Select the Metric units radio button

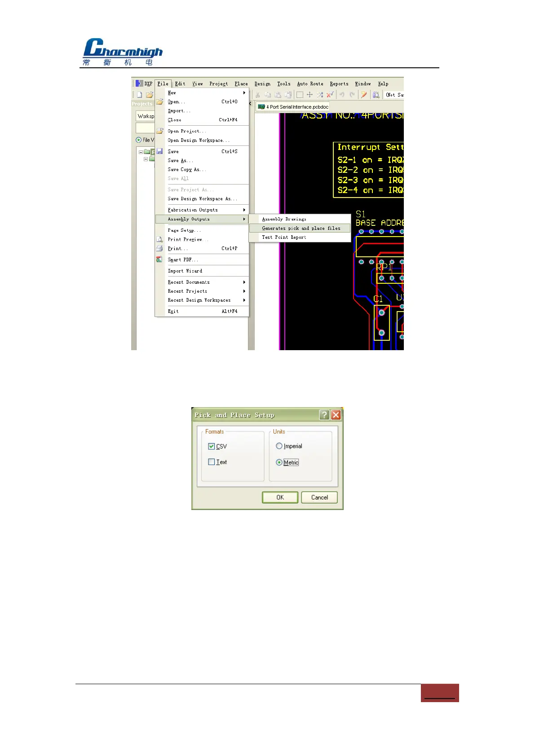[279, 462]
